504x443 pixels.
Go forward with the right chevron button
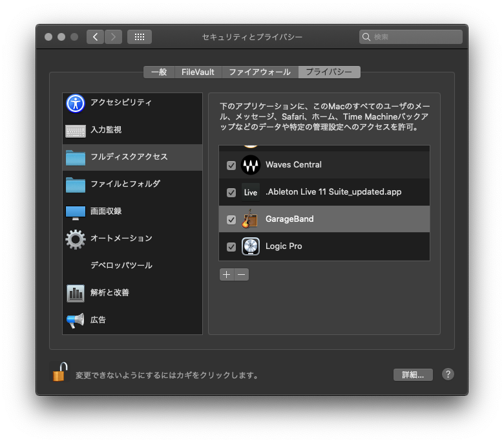click(113, 37)
